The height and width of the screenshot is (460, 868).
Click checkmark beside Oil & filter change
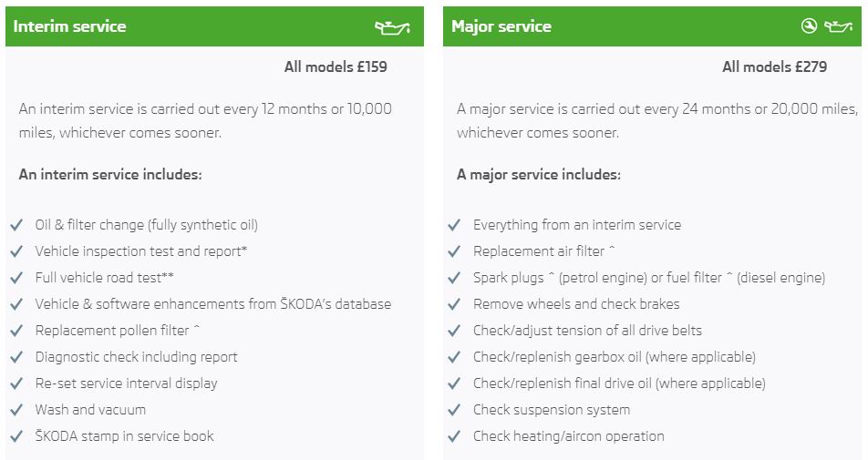tap(16, 225)
